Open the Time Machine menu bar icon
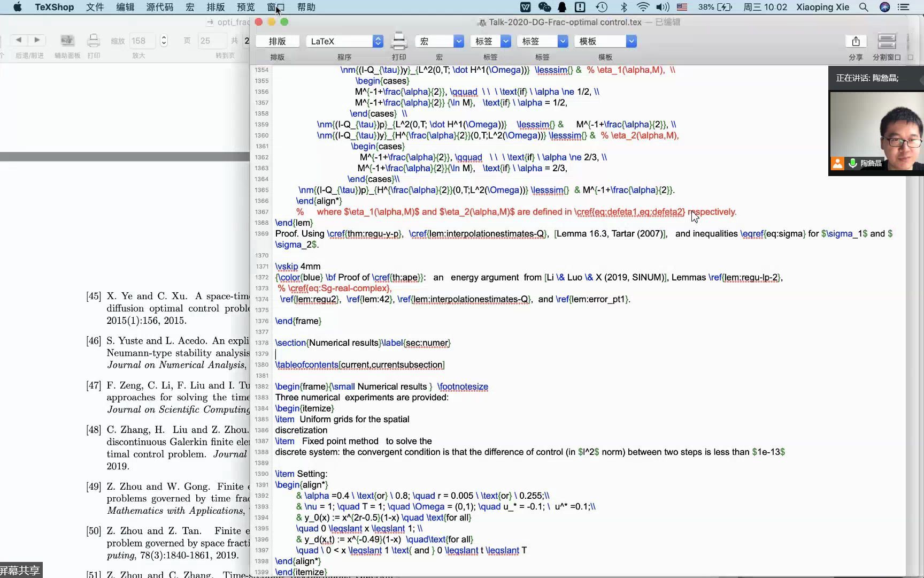Image resolution: width=924 pixels, height=578 pixels. coord(602,7)
